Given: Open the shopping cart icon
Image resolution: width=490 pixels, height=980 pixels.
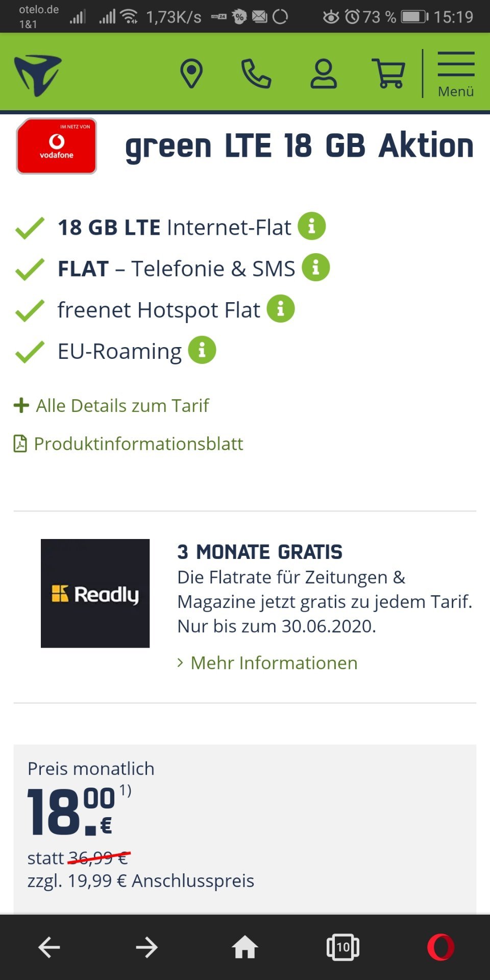Looking at the screenshot, I should [x=389, y=74].
